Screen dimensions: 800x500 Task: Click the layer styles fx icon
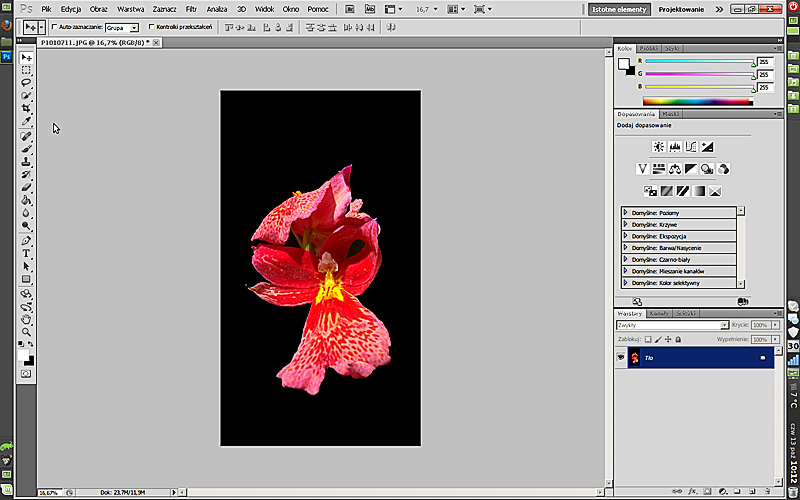pyautogui.click(x=690, y=491)
